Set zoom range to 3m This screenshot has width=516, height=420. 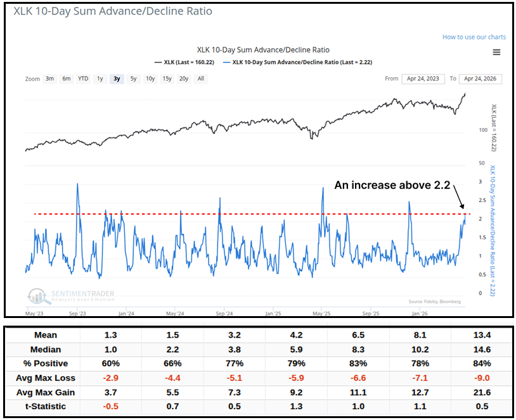tap(50, 79)
